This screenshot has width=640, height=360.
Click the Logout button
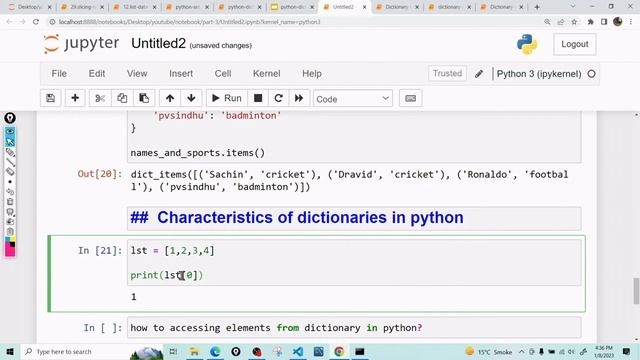coord(575,44)
